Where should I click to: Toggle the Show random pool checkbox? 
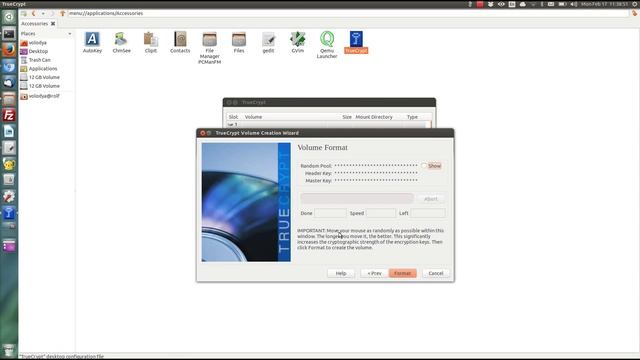(424, 166)
